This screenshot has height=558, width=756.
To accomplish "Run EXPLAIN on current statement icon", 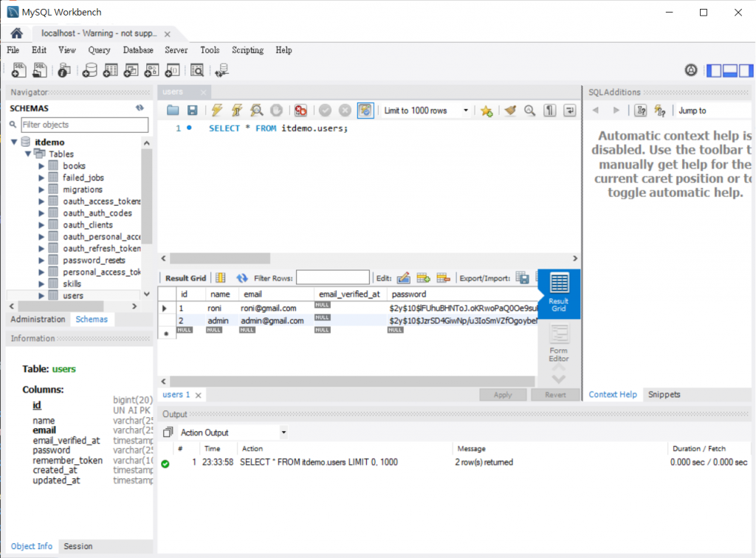I will pos(256,111).
